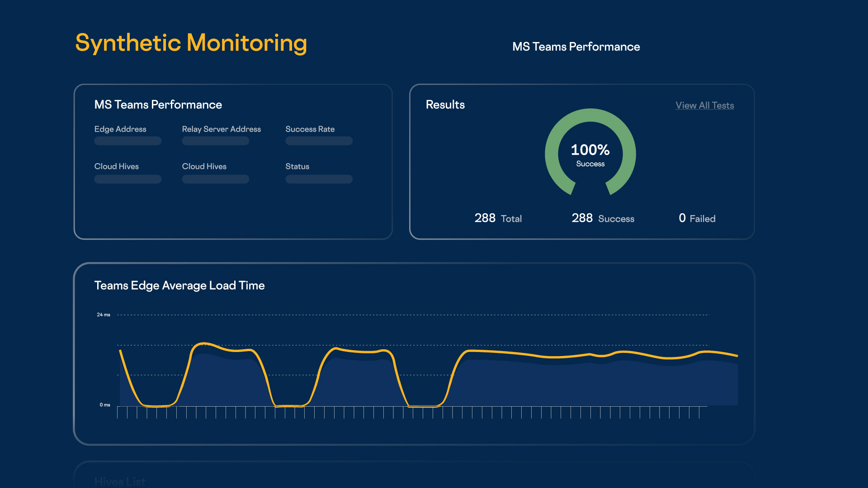Click the Success Rate value field
The width and height of the screenshot is (868, 488).
click(x=319, y=141)
